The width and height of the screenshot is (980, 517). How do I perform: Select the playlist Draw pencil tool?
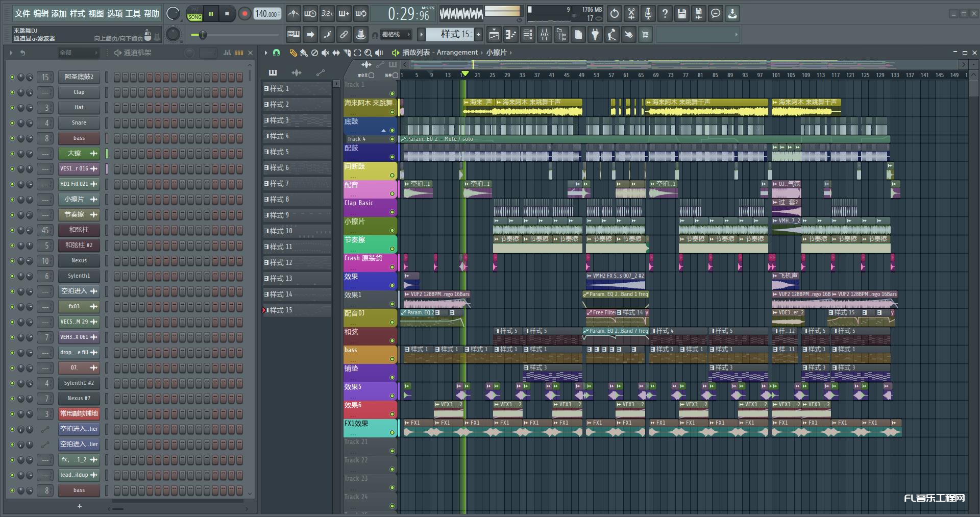(x=293, y=53)
